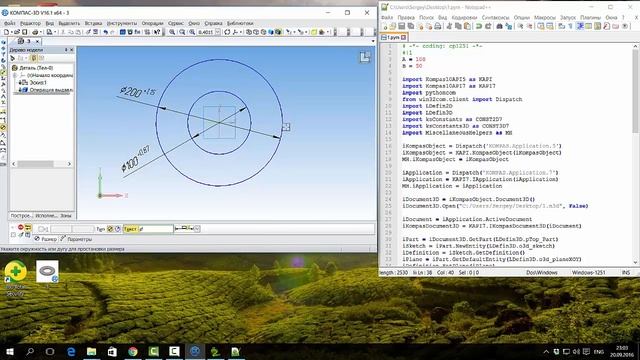Screen dimensions: 640x360
Task: Click the context help pointer icon in KOMPAS
Action: click(x=157, y=32)
